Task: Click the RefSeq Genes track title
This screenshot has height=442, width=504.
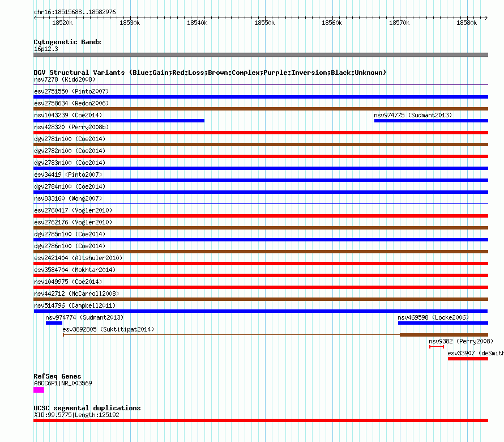Action: pyautogui.click(x=57, y=376)
